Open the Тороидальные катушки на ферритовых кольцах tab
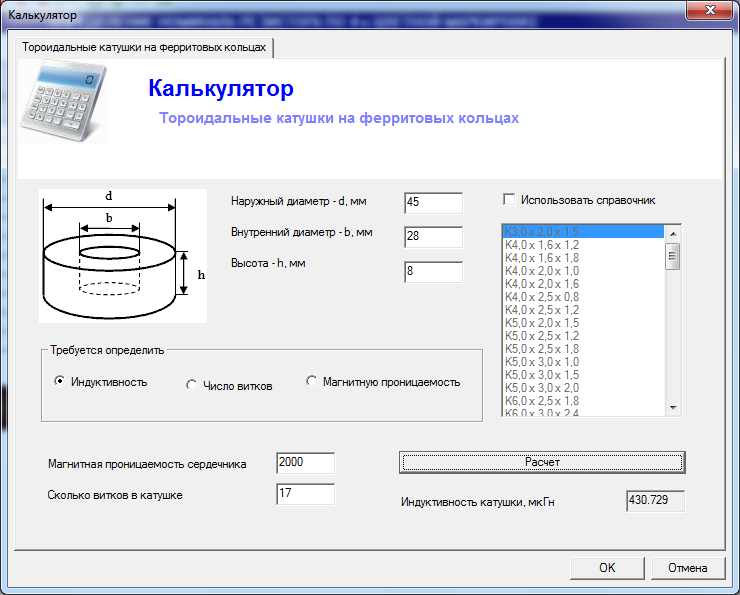The height and width of the screenshot is (595, 740). pos(144,47)
